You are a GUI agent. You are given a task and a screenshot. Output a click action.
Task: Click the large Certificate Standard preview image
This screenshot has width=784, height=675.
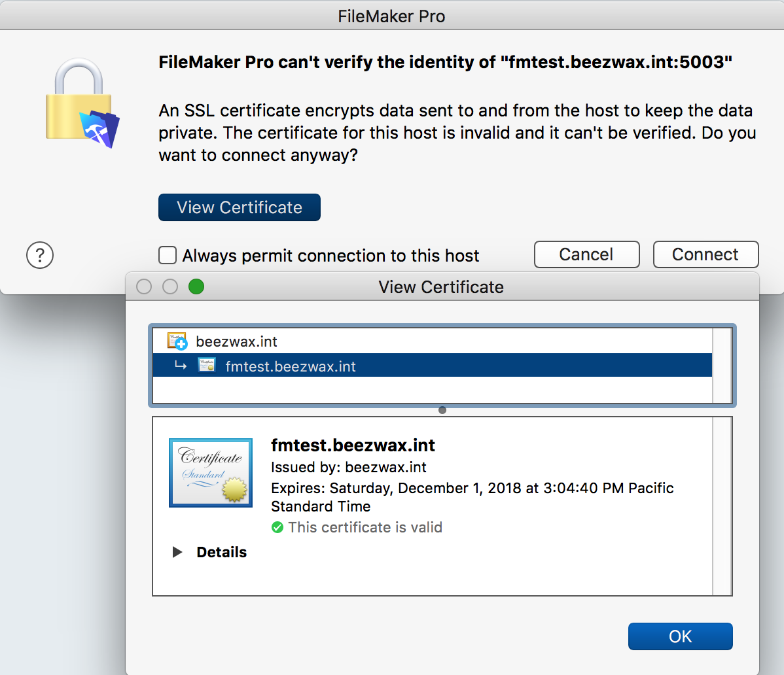[x=211, y=472]
